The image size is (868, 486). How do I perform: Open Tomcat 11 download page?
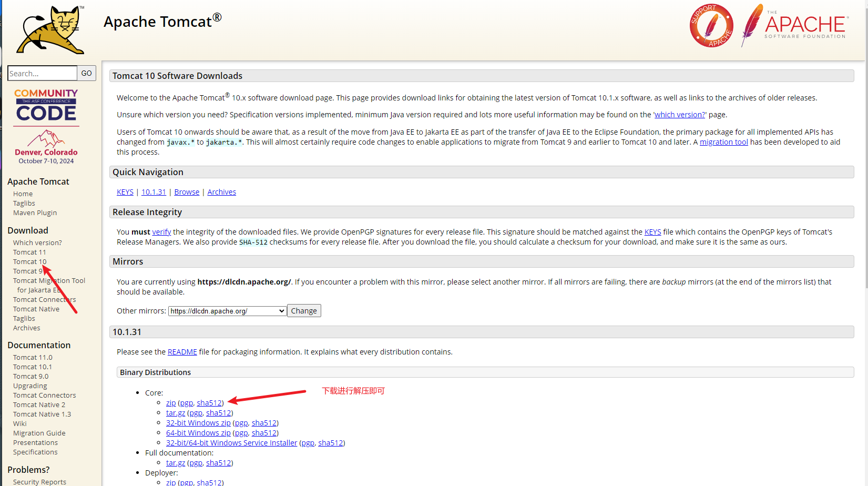[x=29, y=252]
